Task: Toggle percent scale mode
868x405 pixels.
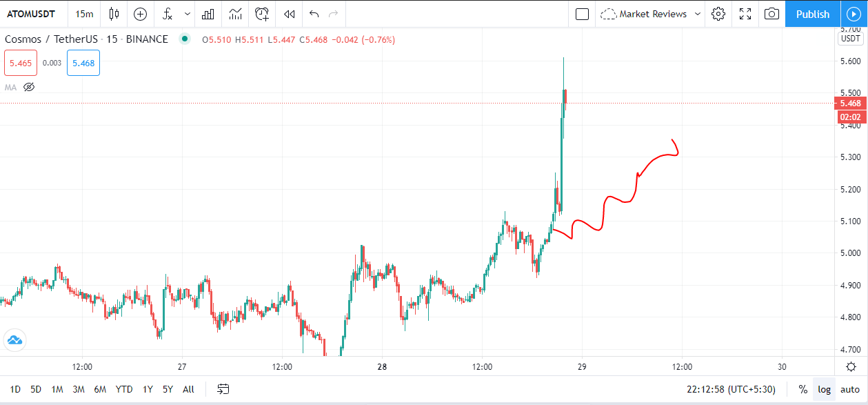Action: click(x=803, y=389)
